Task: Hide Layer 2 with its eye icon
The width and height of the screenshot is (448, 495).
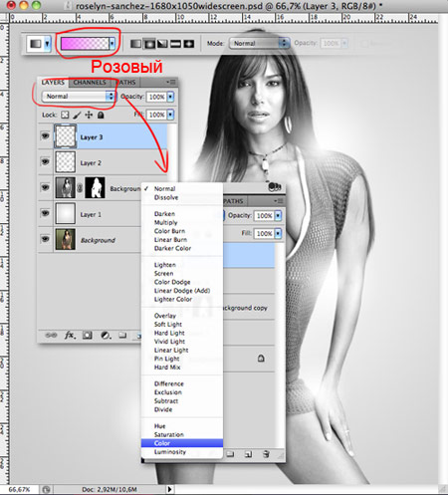Action: [x=45, y=161]
